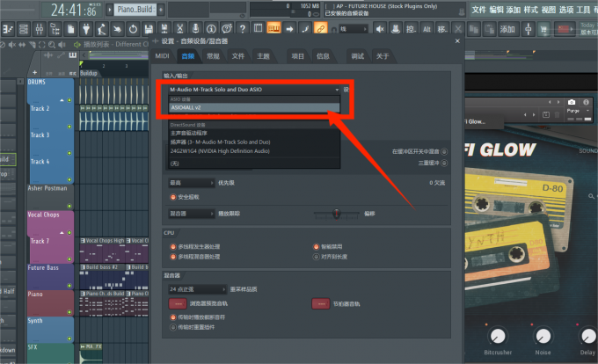This screenshot has width=598, height=364.
Task: Open the audio device dropdown showing M-Audio ASIO
Action: [254, 90]
